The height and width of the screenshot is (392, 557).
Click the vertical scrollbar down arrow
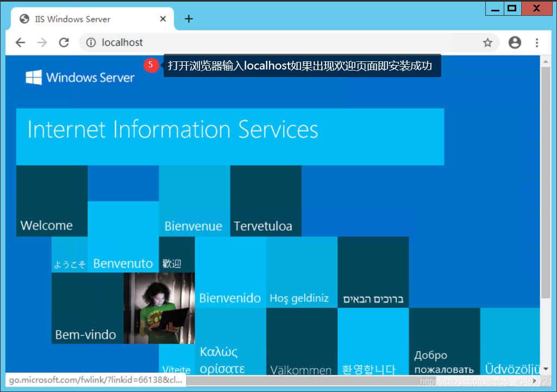point(546,369)
